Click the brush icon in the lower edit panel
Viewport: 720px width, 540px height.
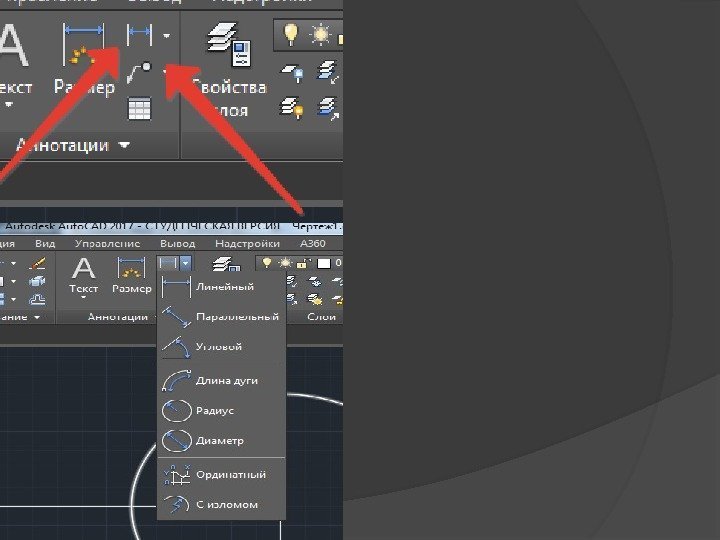pyautogui.click(x=37, y=264)
